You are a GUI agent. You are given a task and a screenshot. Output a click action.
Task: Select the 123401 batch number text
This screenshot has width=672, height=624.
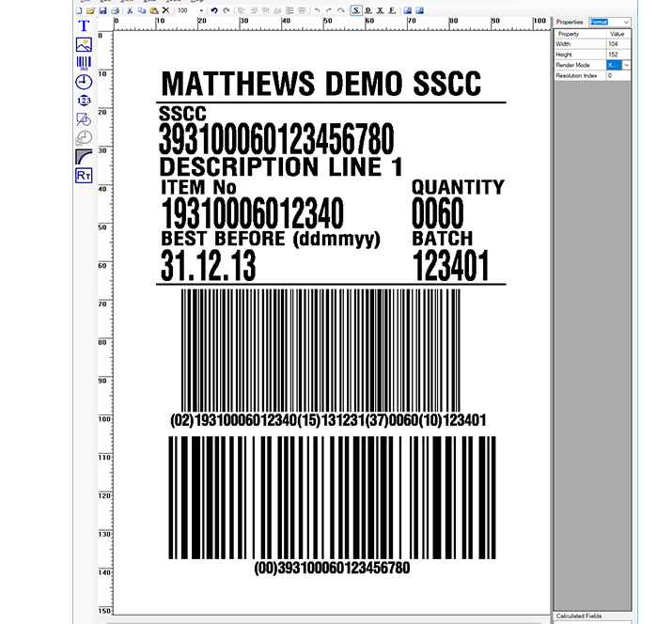pyautogui.click(x=450, y=266)
